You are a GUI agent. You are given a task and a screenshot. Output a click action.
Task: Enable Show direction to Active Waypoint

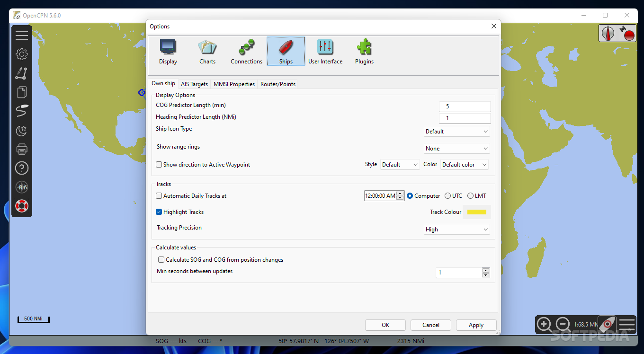[159, 165]
